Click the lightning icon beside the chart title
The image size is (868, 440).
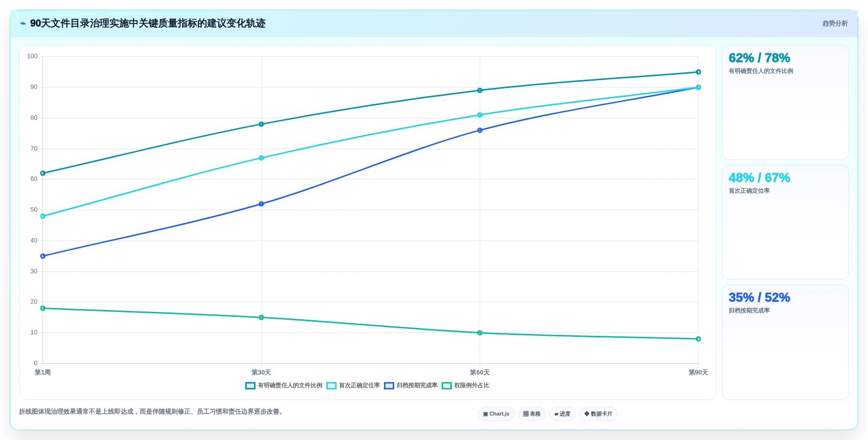coord(22,23)
